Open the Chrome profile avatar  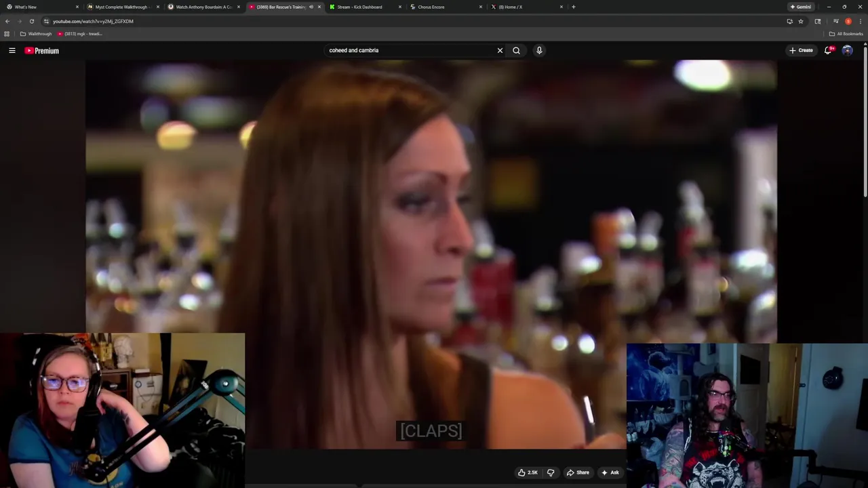pos(848,21)
